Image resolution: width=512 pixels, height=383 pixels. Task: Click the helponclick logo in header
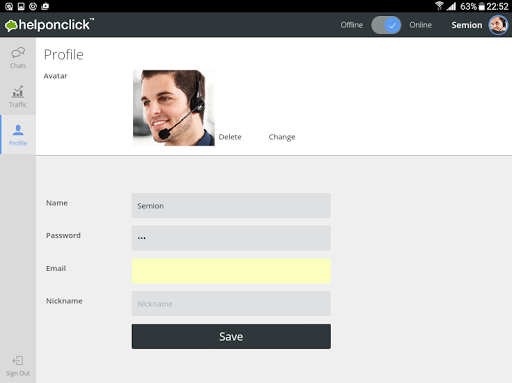[49, 25]
